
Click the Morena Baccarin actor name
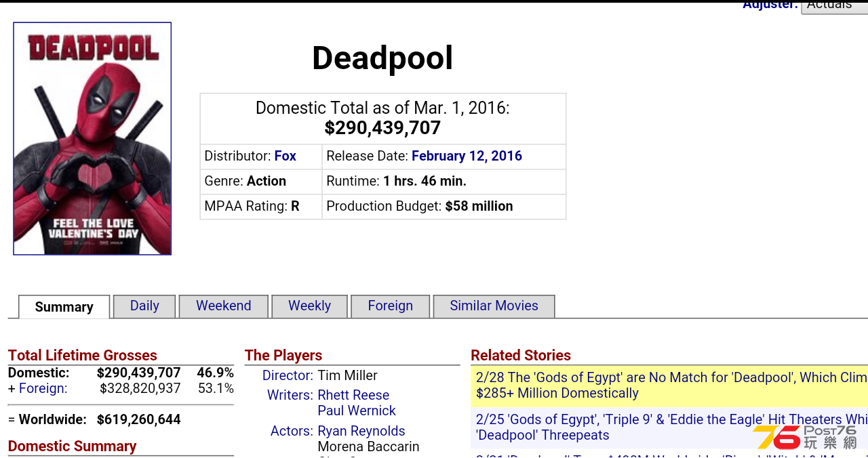369,446
